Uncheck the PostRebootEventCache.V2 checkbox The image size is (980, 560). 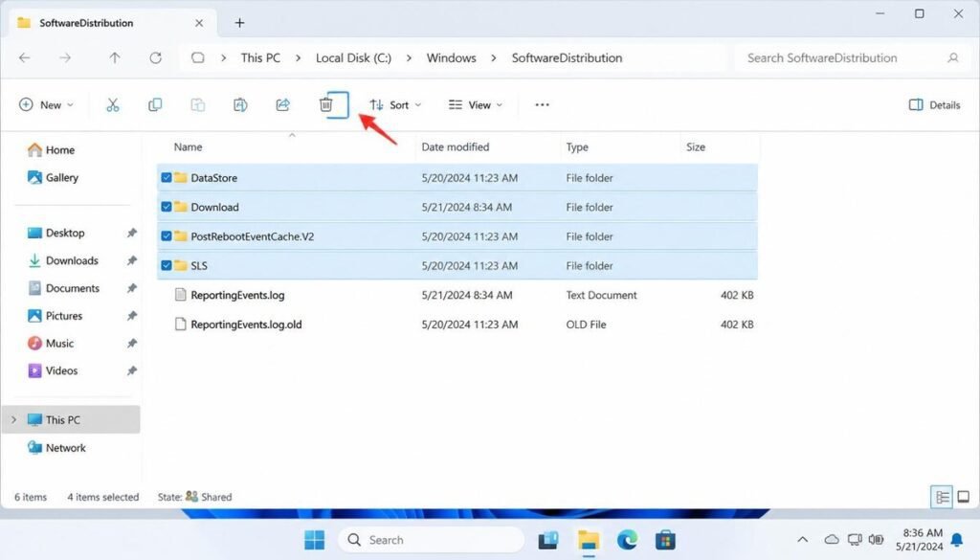point(167,236)
